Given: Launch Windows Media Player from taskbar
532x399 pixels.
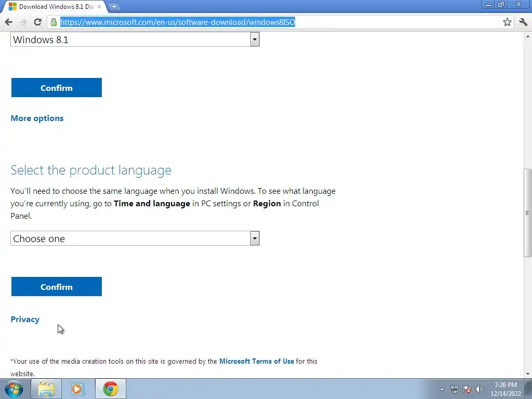Looking at the screenshot, I should coord(78,389).
